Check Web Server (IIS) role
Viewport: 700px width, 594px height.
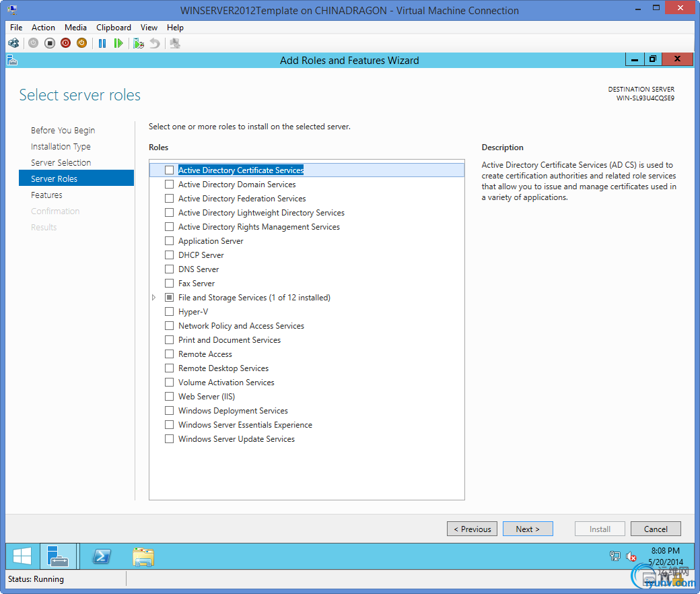coord(169,396)
